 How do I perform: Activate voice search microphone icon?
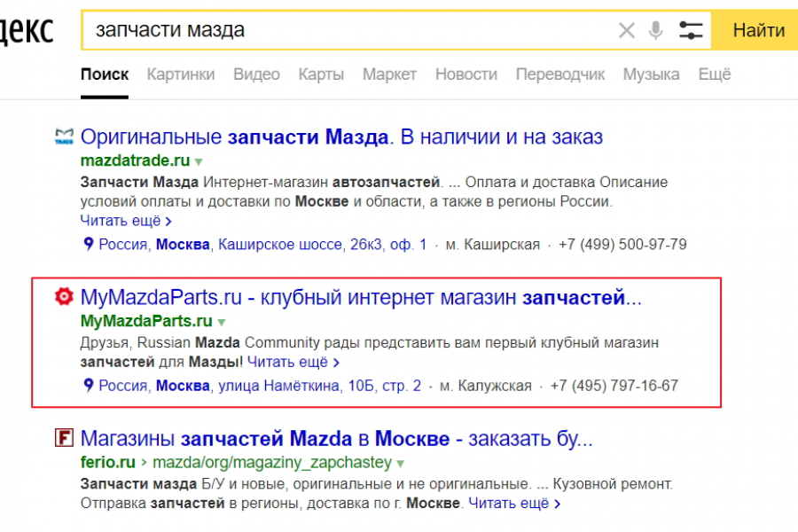point(656,30)
